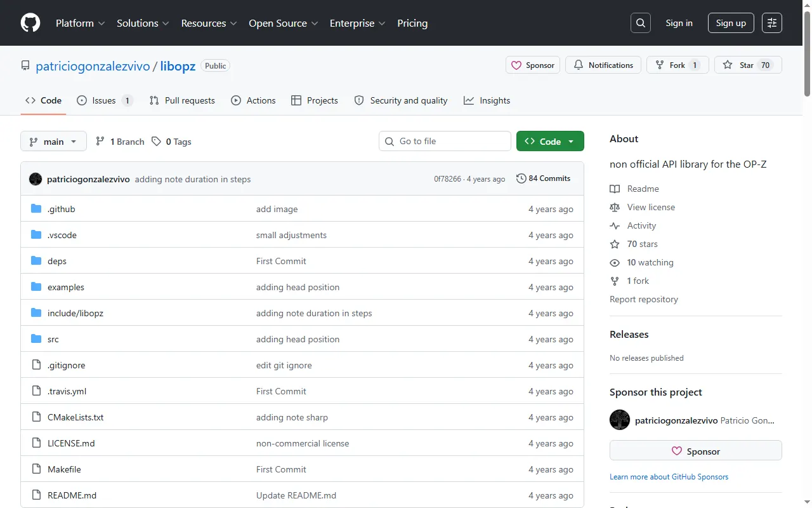Open 'adding note sharp' commit message
812x508 pixels.
292,417
